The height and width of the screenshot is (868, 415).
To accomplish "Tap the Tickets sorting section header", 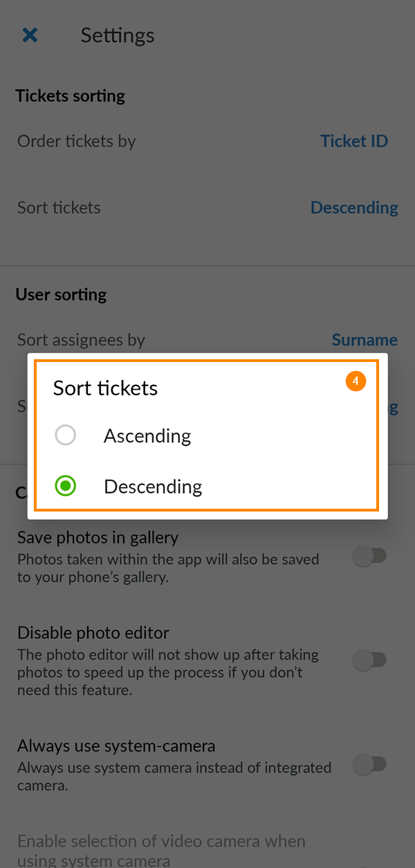I will click(70, 96).
